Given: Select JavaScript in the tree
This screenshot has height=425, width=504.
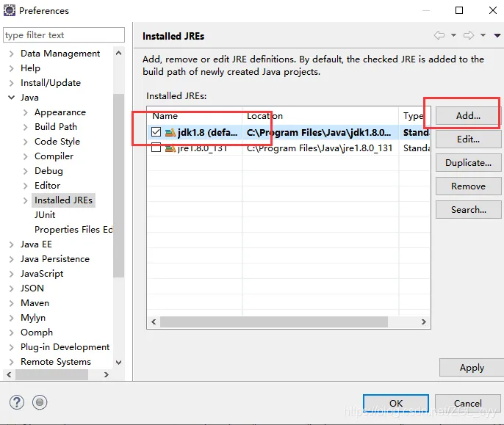Looking at the screenshot, I should (42, 274).
